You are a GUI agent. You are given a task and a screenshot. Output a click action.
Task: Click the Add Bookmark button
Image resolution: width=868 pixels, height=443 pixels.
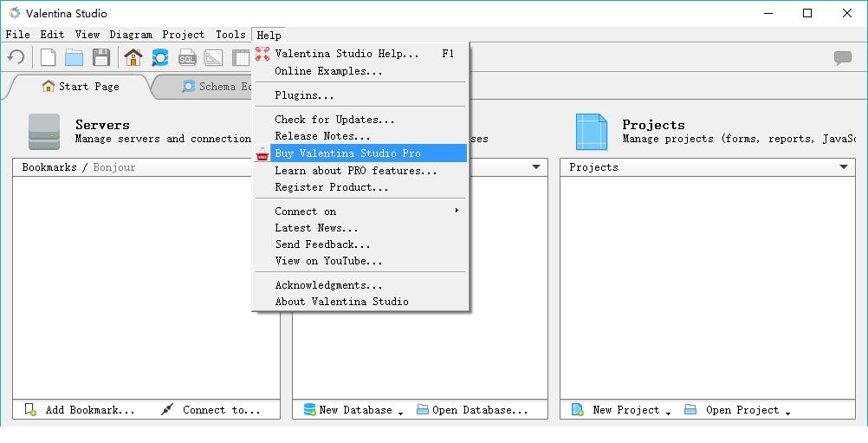coord(81,410)
